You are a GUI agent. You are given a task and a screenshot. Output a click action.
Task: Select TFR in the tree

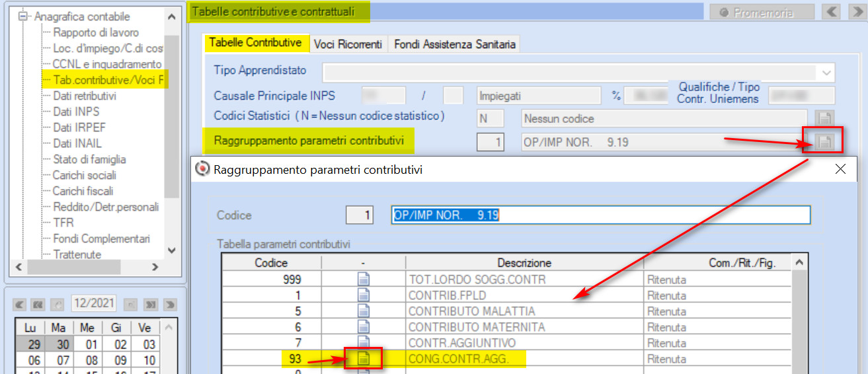click(63, 223)
